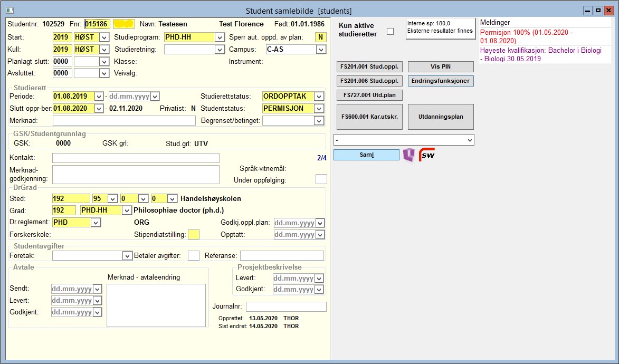Open the Grad PHD-HH dropdown

(127, 210)
